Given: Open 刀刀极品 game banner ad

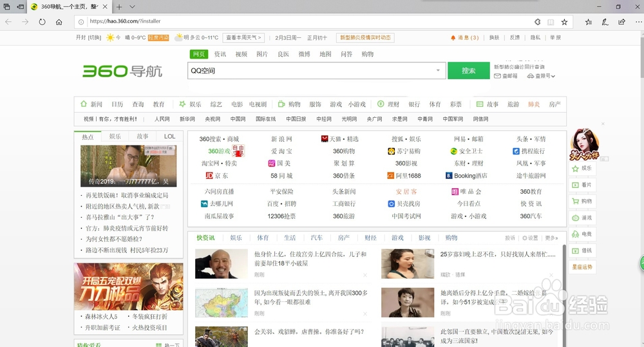Looking at the screenshot, I should click(x=129, y=286).
